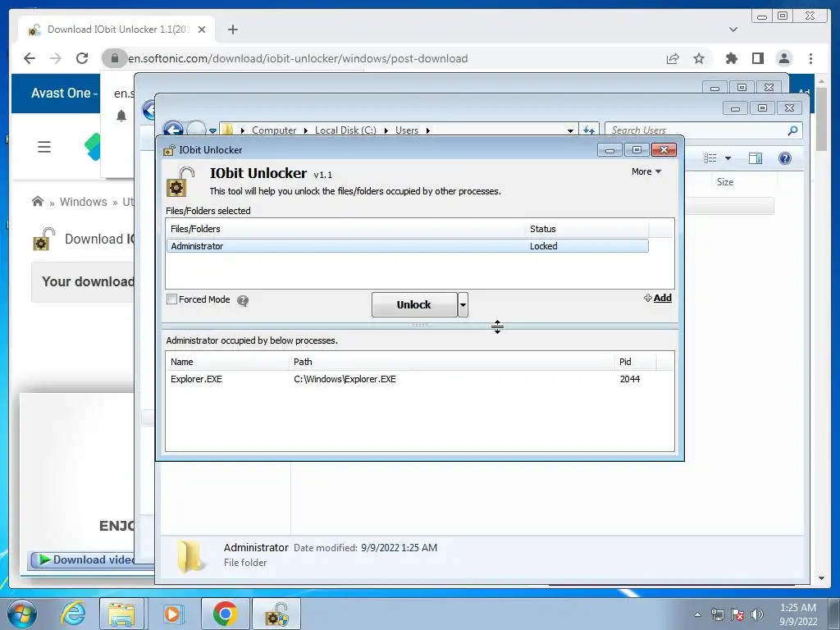Open the Chrome tab search chevron

(733, 30)
